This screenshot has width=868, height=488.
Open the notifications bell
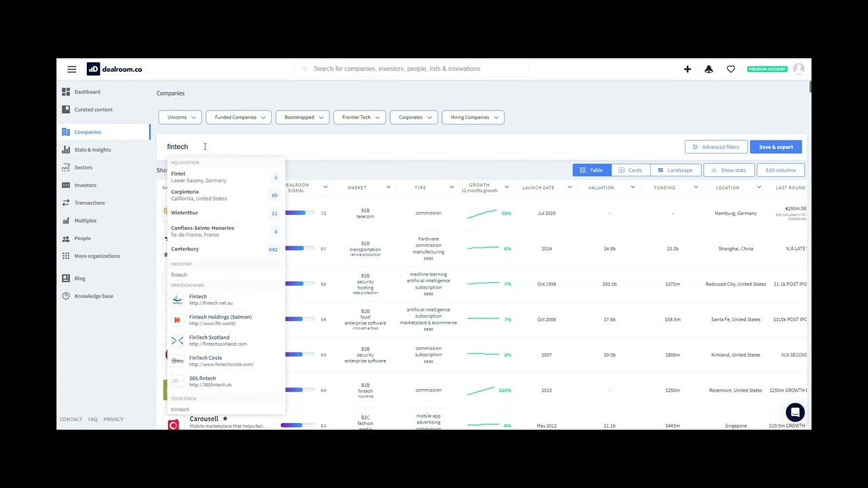pyautogui.click(x=709, y=69)
